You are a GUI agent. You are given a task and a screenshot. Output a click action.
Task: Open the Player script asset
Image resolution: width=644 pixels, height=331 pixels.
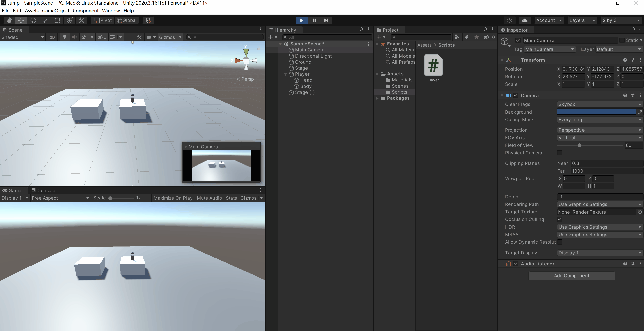(433, 65)
